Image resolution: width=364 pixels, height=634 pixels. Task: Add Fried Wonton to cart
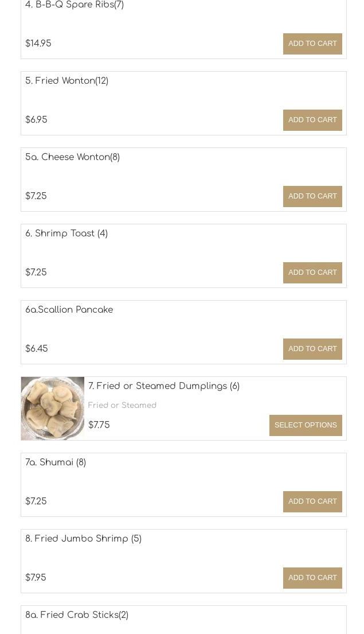tap(312, 120)
